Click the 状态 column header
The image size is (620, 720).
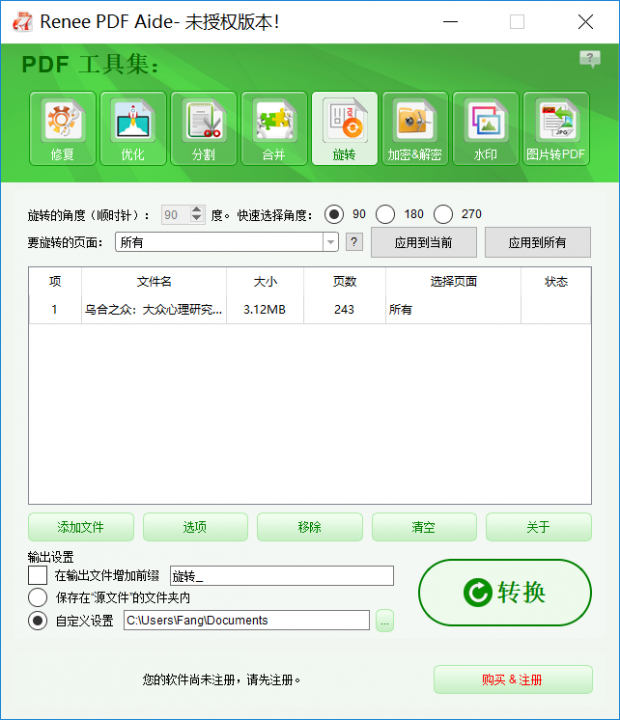556,281
